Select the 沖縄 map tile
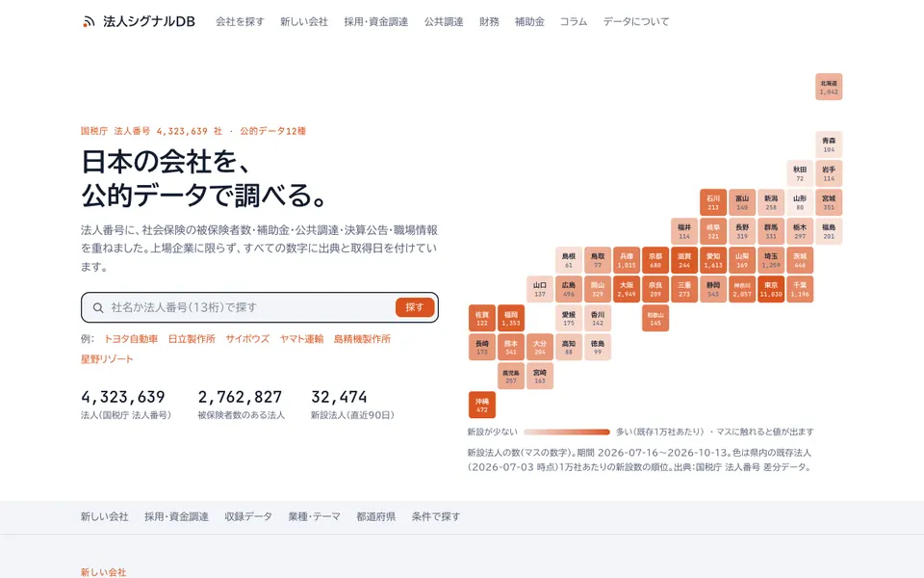924x578 pixels. point(482,406)
